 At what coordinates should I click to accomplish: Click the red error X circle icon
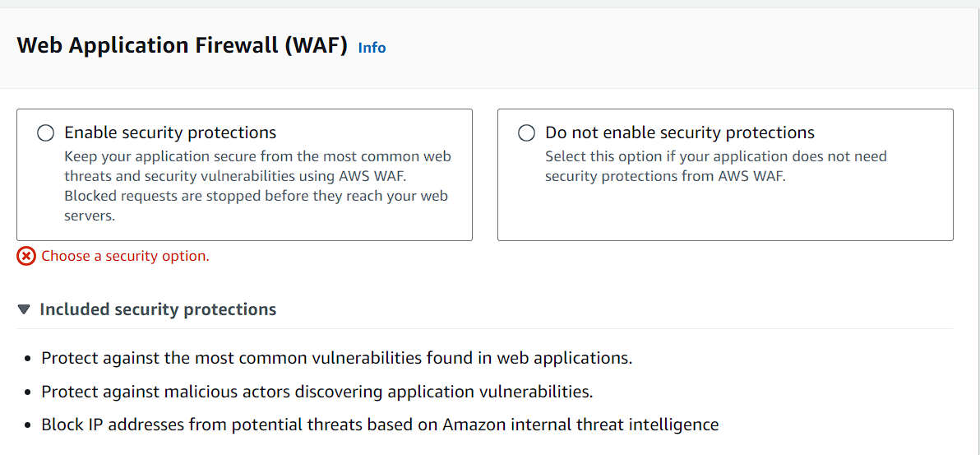click(26, 256)
